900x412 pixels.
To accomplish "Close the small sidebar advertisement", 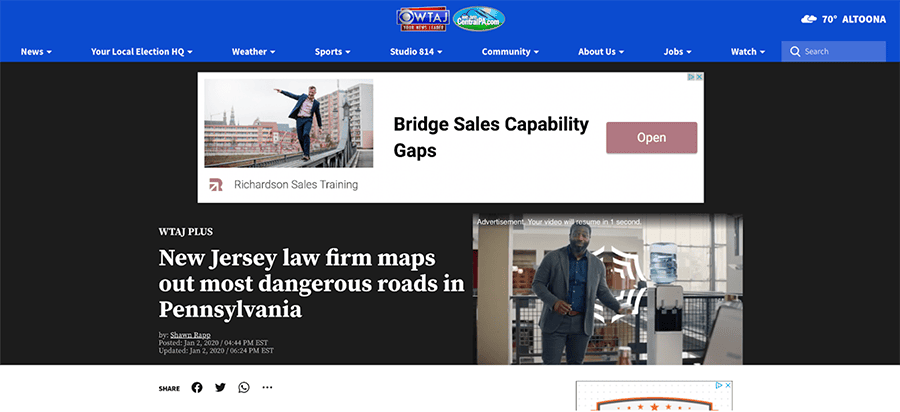I will [x=728, y=386].
